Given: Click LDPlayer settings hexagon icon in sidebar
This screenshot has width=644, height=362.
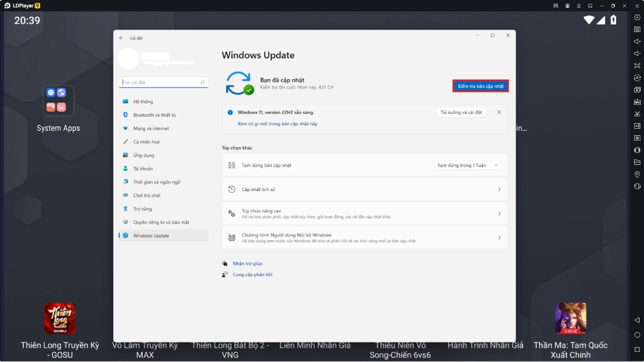Looking at the screenshot, I should pos(637,18).
